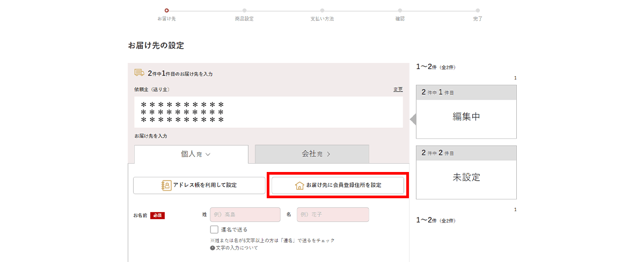Screen dimensions: 644x262
Task: Expand the chevron on the 個人宛 tab
Action: 208,154
